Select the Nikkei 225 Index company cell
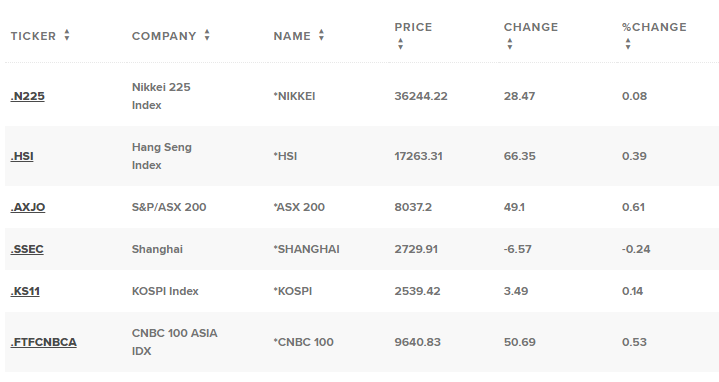 [161, 96]
